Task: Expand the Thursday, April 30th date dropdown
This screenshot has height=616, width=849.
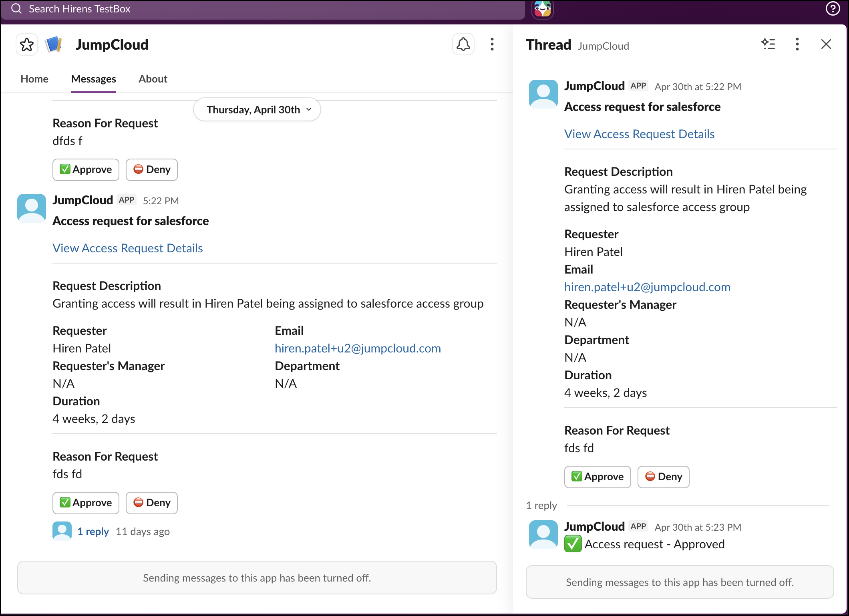Action: (257, 109)
